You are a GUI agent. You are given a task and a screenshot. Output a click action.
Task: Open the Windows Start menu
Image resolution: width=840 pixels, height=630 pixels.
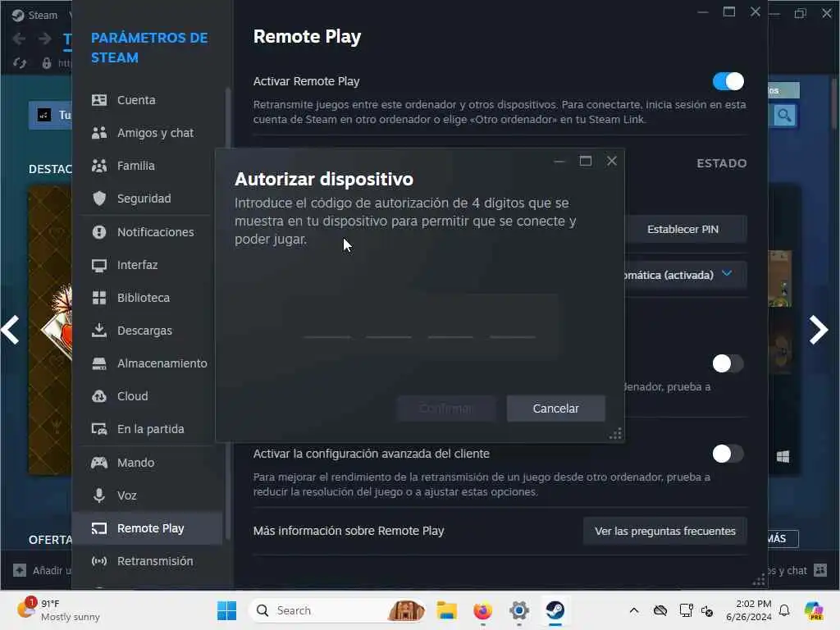click(x=226, y=610)
